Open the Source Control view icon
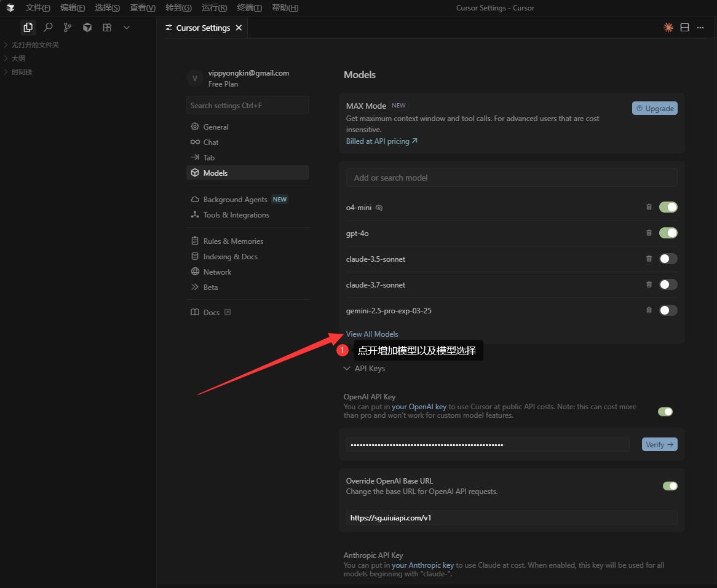The width and height of the screenshot is (717, 588). point(68,28)
